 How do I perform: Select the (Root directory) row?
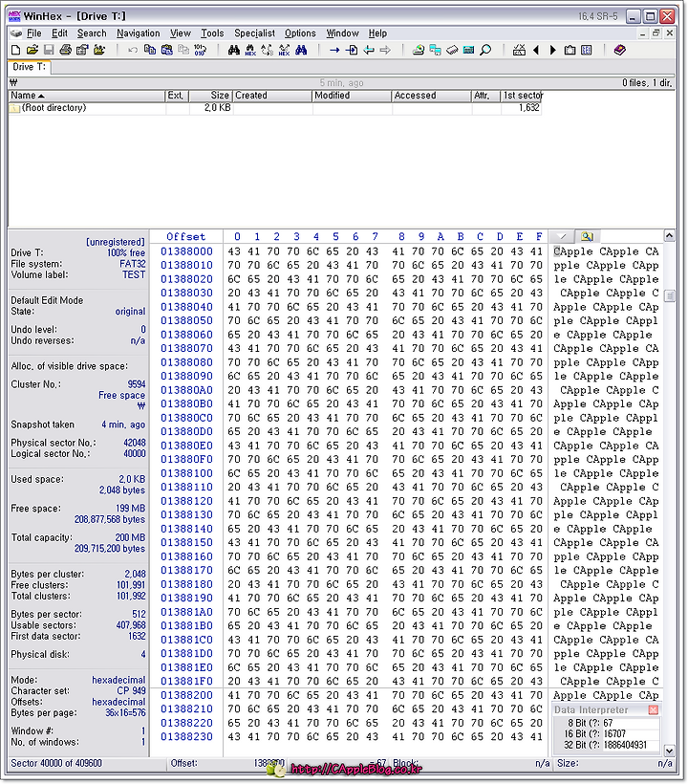point(275,108)
